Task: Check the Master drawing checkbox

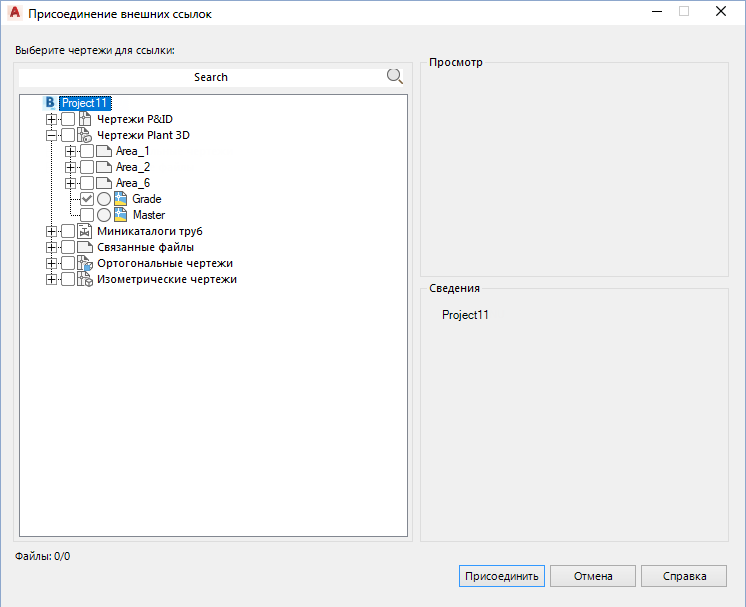Action: click(87, 215)
